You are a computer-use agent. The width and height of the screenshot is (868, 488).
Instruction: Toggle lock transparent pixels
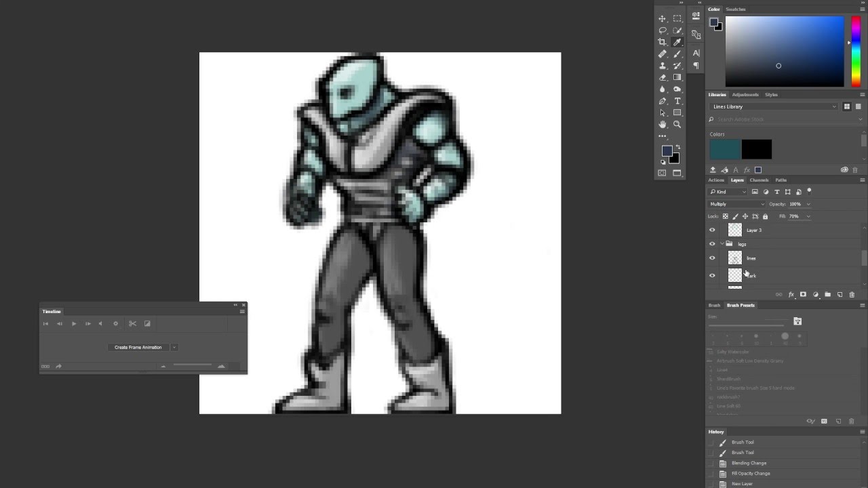[726, 216]
